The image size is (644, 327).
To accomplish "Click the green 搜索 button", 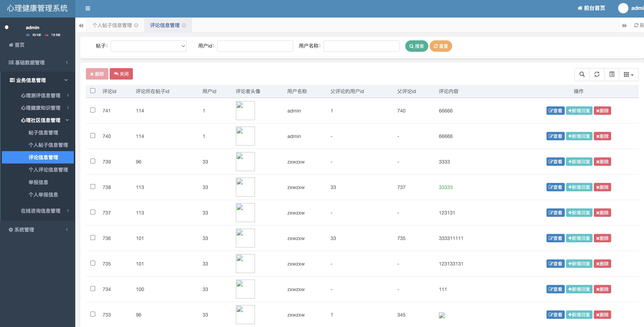I will tap(416, 46).
